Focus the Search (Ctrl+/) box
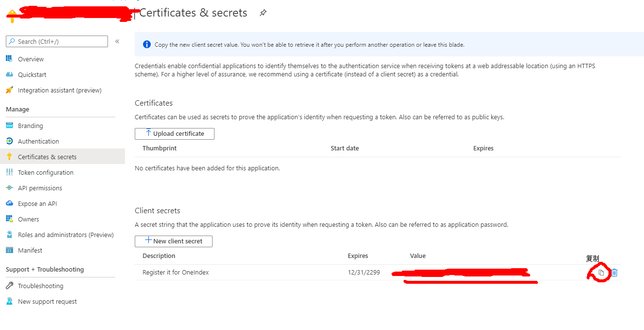The image size is (644, 330). point(61,41)
